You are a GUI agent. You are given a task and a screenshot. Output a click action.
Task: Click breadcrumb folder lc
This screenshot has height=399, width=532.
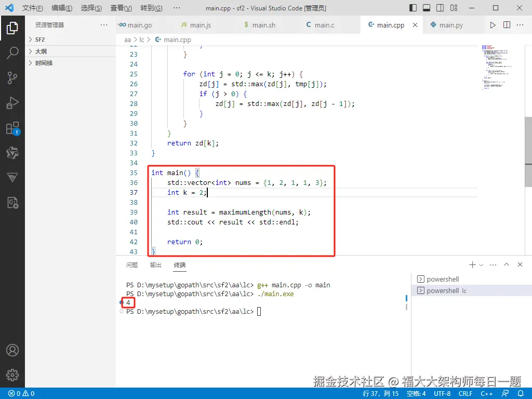click(x=142, y=40)
